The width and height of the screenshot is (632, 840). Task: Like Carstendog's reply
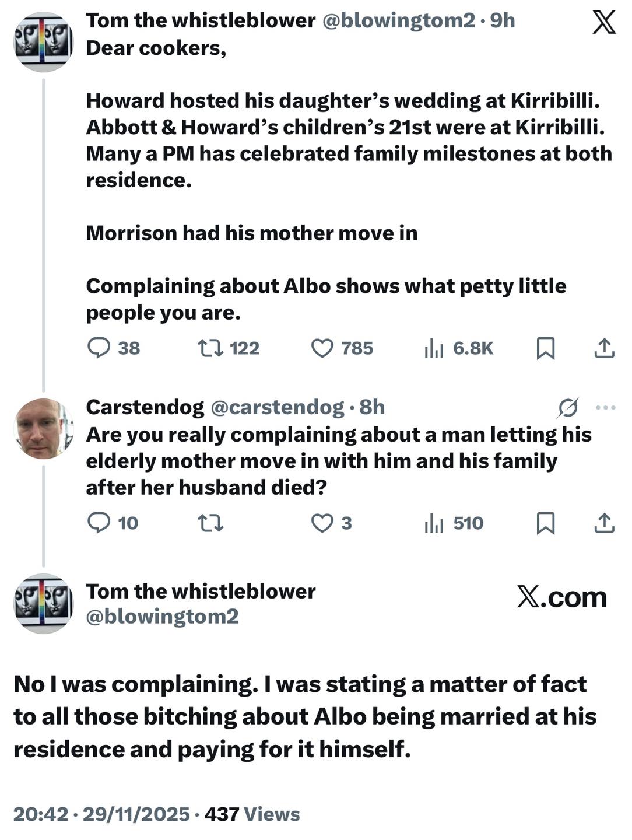coord(322,523)
